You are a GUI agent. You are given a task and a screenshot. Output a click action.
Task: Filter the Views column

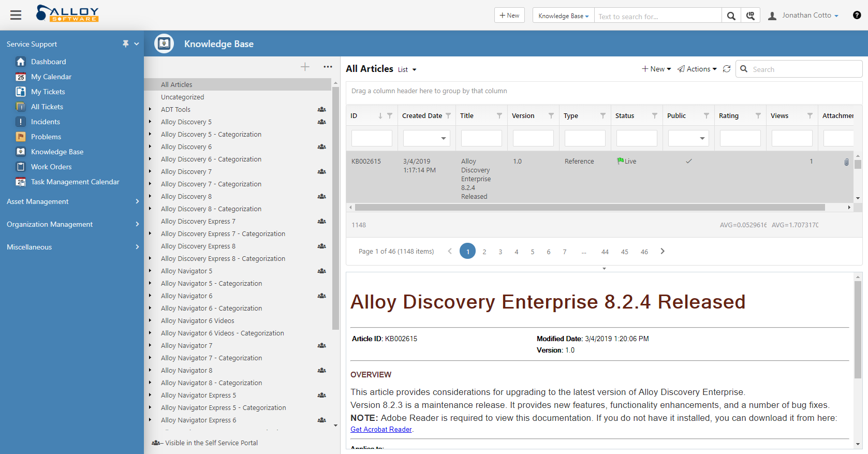[x=810, y=116]
